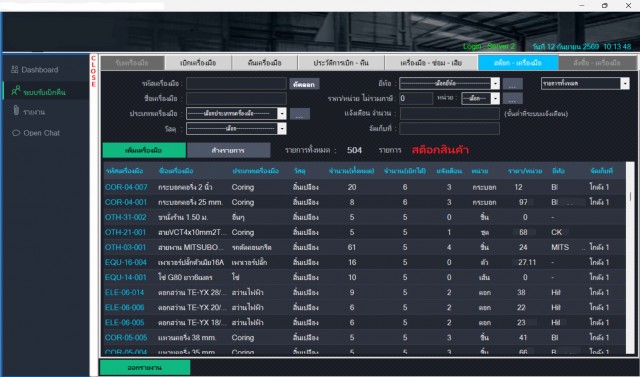Click the ... button beside ประเภทเครื่องมือ dropdown
This screenshot has width=640, height=377.
click(x=300, y=114)
